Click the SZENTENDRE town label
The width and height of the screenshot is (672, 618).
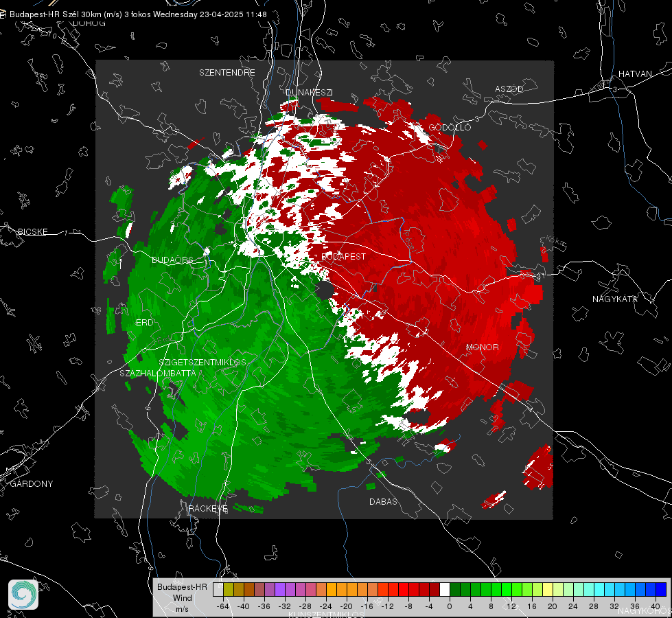pos(227,73)
